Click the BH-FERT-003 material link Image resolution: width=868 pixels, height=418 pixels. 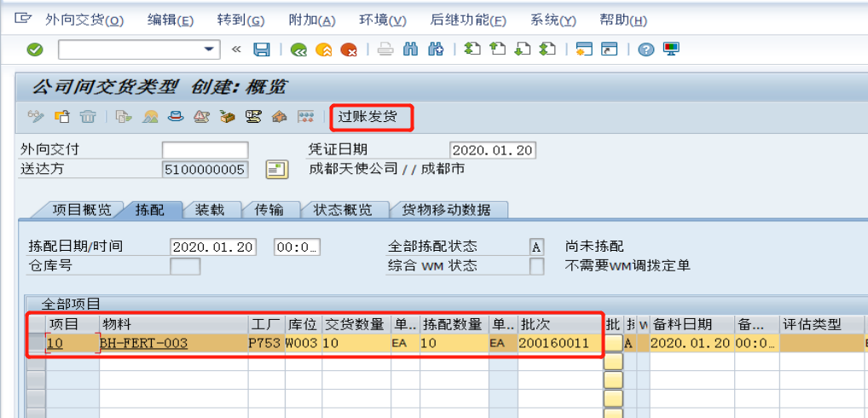point(144,343)
